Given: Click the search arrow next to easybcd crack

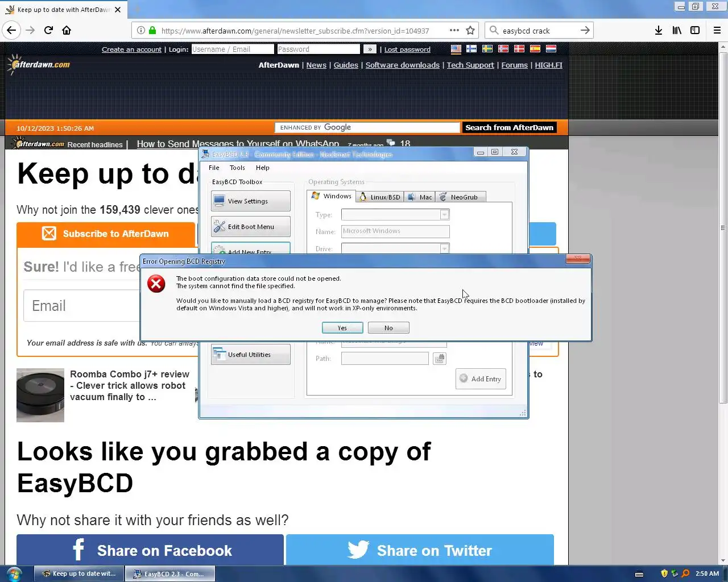Looking at the screenshot, I should (585, 31).
